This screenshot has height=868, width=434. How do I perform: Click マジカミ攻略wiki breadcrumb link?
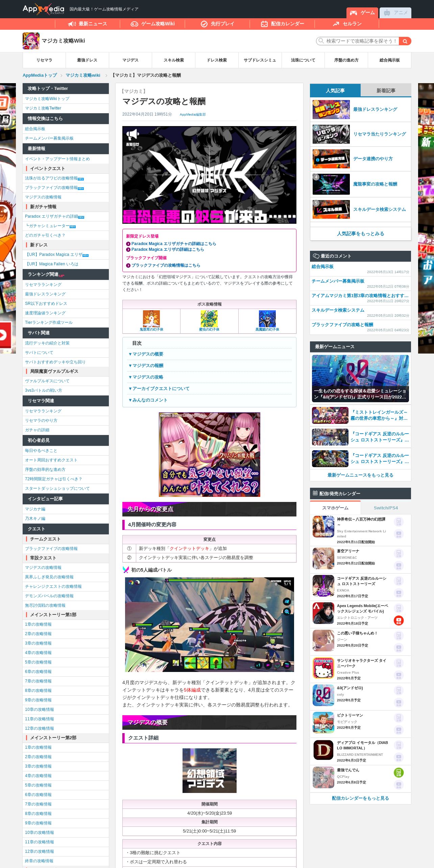click(83, 75)
